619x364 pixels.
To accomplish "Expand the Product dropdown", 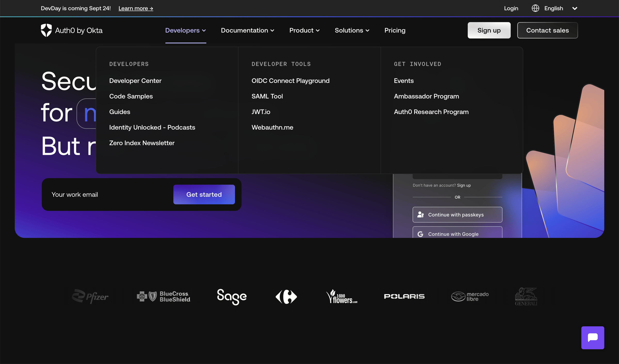I will coord(305,30).
